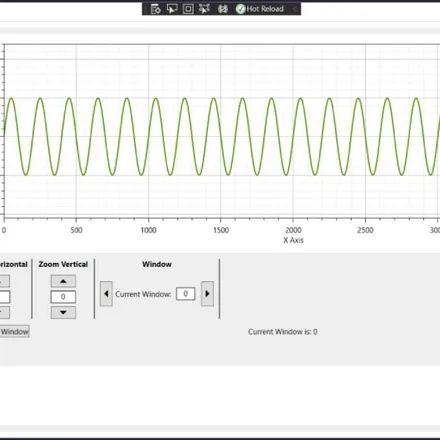Image resolution: width=440 pixels, height=440 pixels.
Task: Click the Zoom Horizontal value field
Action: [x=5, y=297]
